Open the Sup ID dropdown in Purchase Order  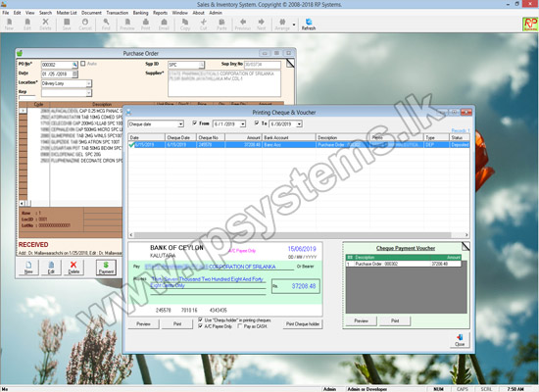pos(202,65)
